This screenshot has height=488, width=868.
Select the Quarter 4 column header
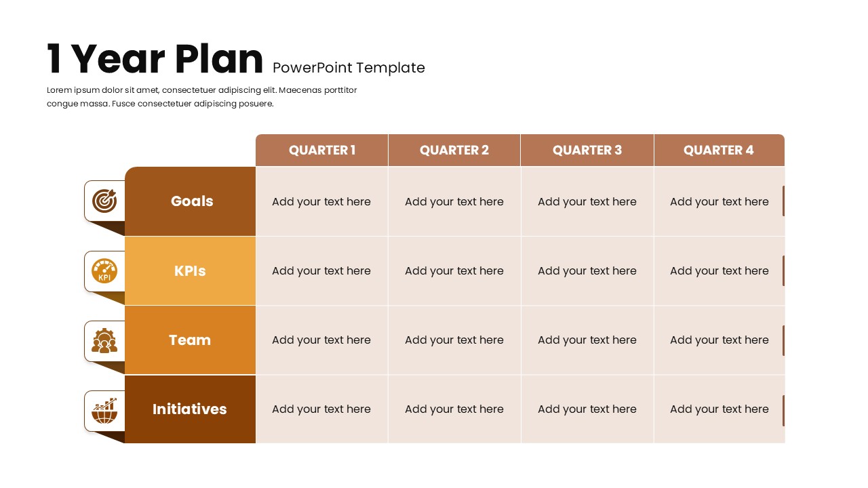719,150
